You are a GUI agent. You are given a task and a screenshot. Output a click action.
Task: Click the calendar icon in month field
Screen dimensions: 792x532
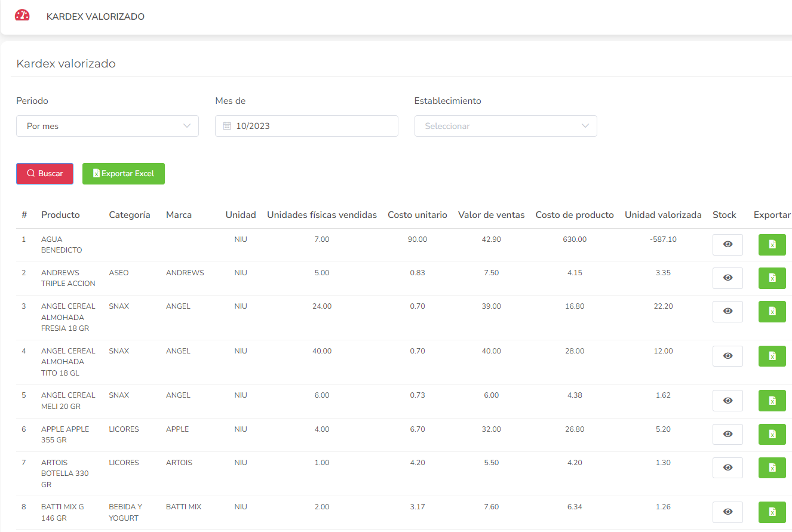point(227,126)
